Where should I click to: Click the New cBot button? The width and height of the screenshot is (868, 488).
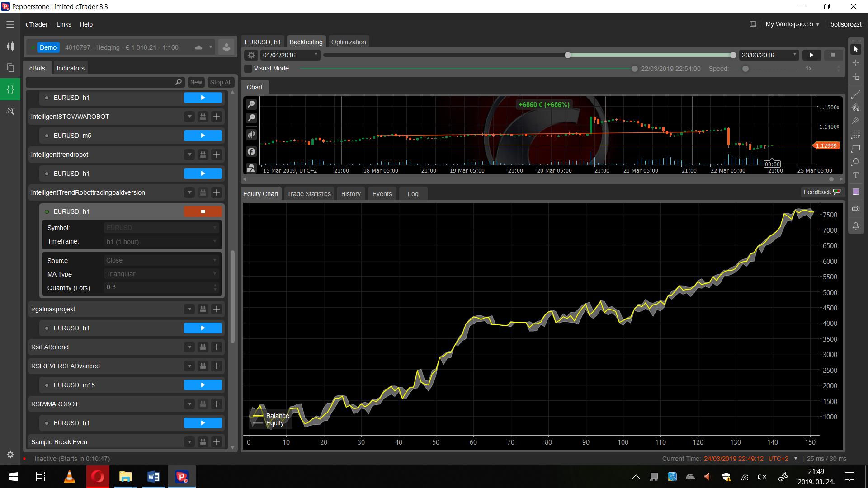coord(196,82)
